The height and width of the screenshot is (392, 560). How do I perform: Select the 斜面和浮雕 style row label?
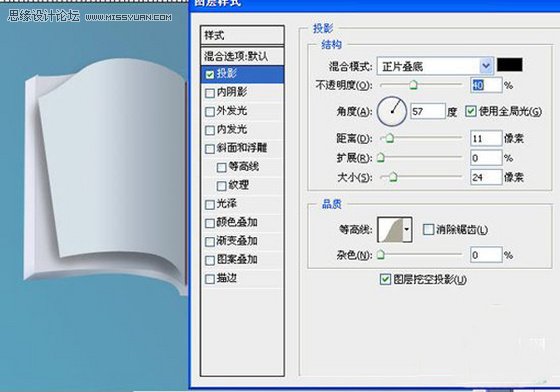tap(242, 148)
